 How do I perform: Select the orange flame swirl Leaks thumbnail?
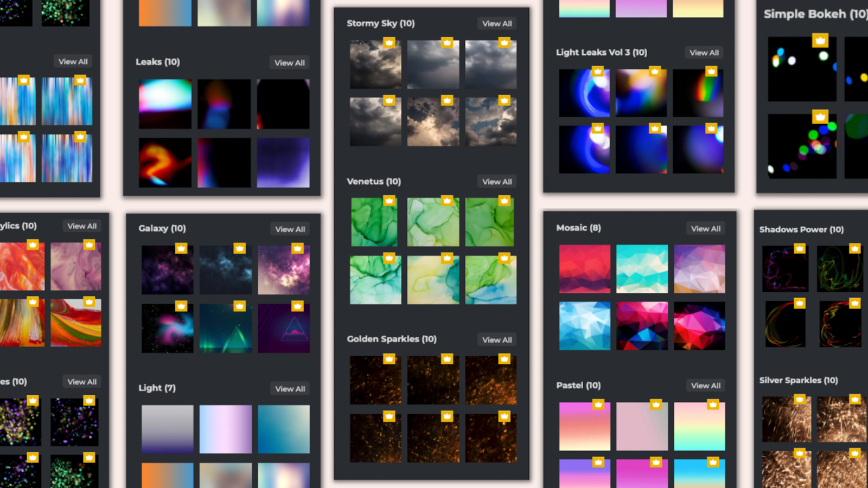(x=165, y=162)
